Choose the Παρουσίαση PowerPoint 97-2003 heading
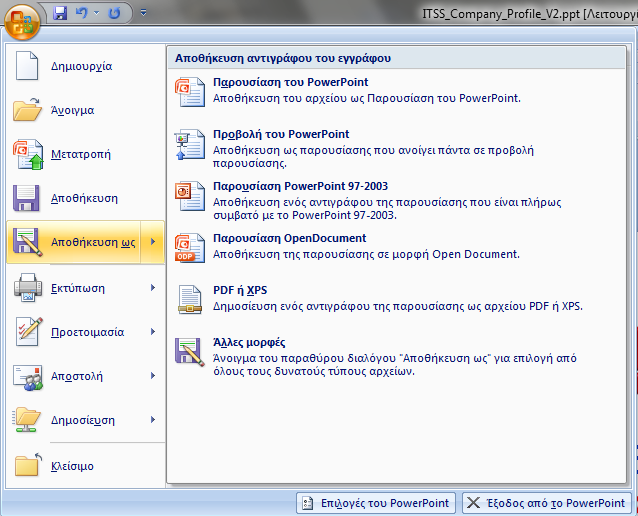The image size is (638, 516). (301, 186)
